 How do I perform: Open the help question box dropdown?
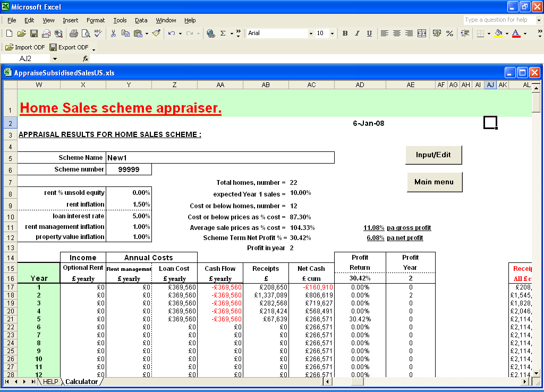click(x=539, y=20)
